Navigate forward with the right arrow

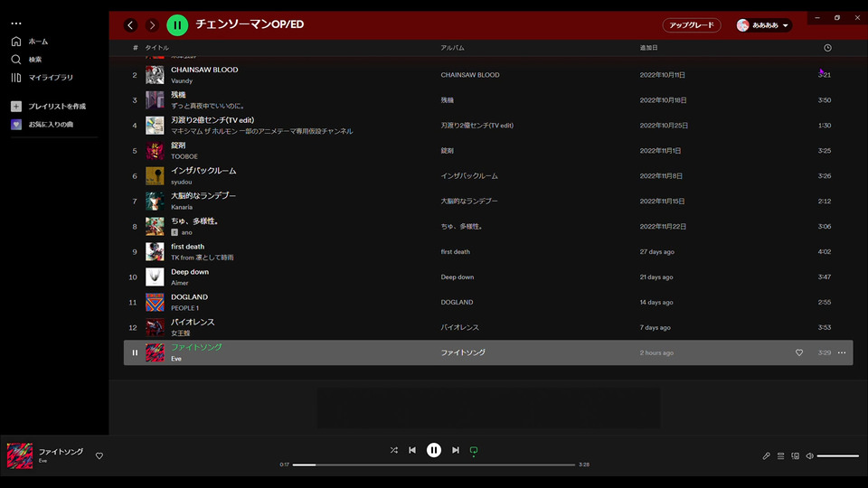(152, 25)
